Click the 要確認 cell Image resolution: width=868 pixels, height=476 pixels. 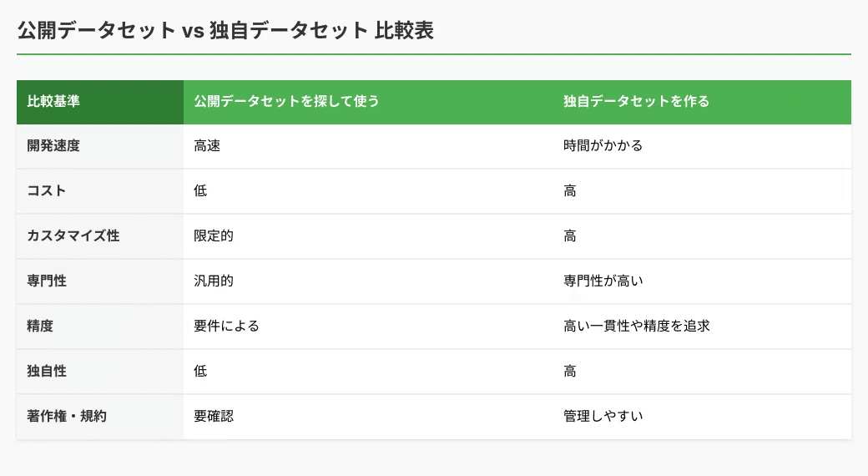368,417
